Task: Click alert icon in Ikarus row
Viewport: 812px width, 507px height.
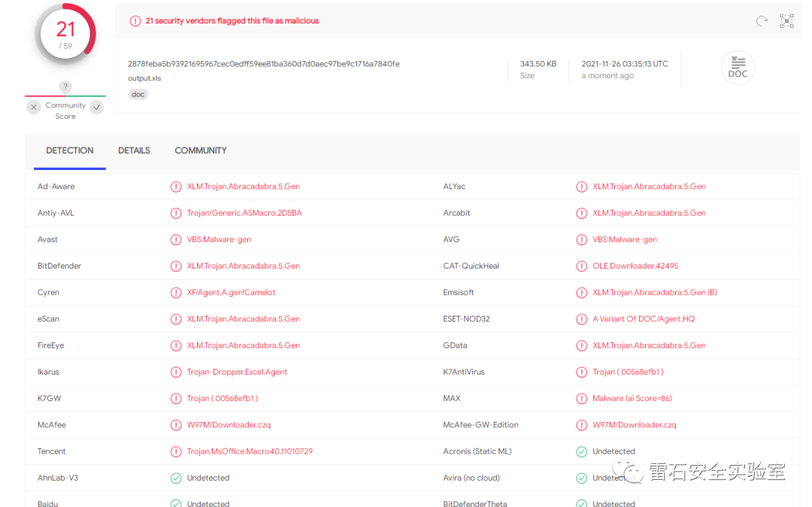Action: 176,372
